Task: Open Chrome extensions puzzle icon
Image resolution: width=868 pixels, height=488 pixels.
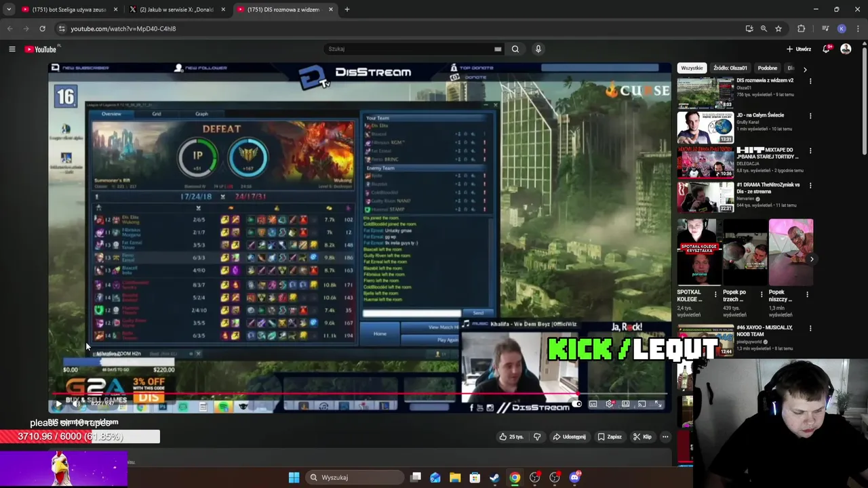Action: pos(802,28)
